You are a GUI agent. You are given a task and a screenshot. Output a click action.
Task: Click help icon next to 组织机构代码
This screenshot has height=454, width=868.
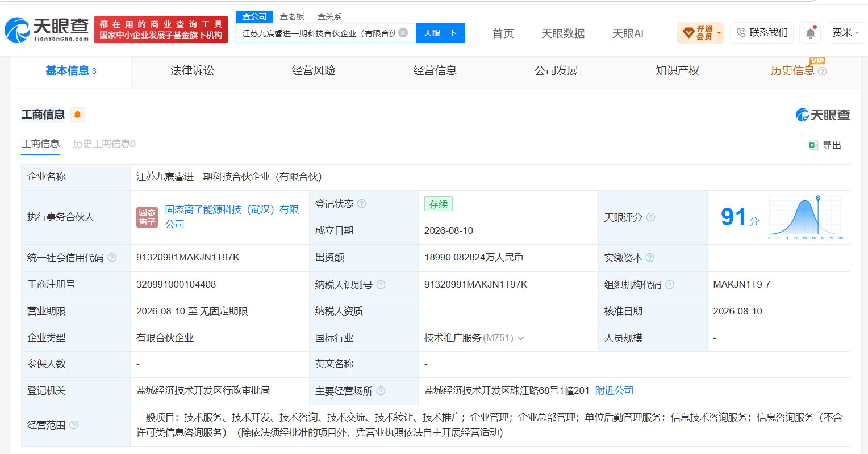670,285
